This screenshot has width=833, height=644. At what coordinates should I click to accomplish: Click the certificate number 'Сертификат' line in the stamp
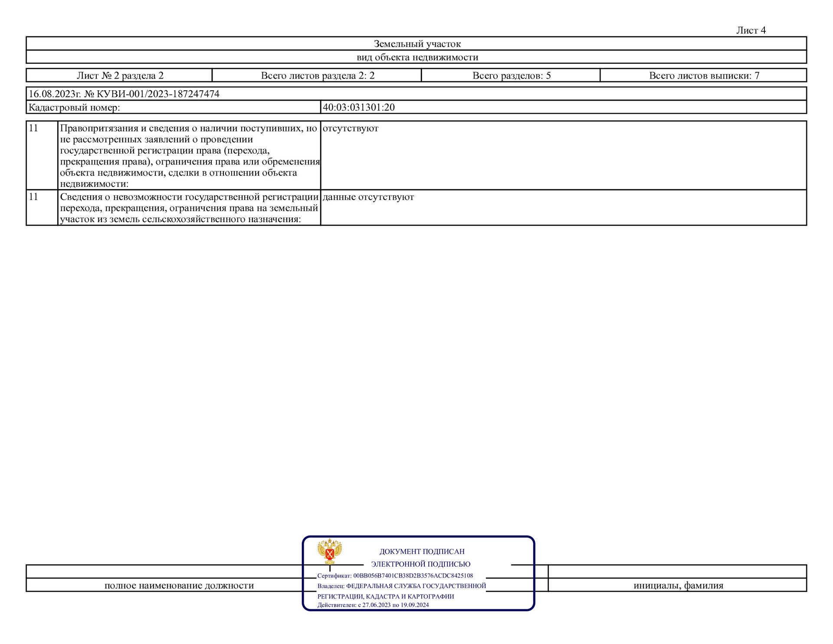395,575
